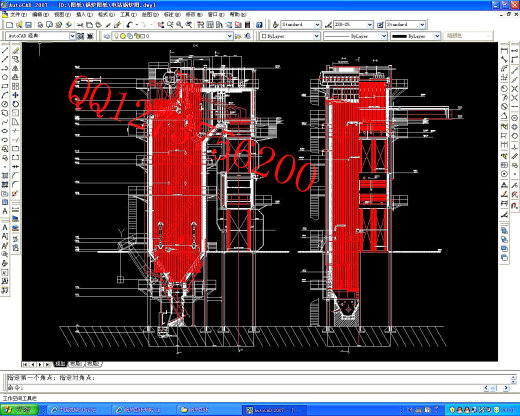Viewport: 520px width, 416px height.
Task: Expand the workspace dropdown
Action: 72,36
